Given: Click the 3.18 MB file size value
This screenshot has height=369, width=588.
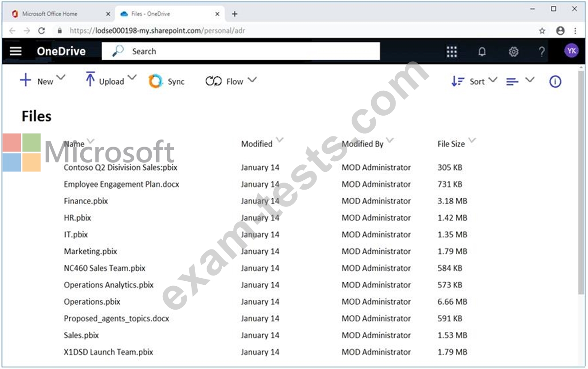Looking at the screenshot, I should pos(452,201).
